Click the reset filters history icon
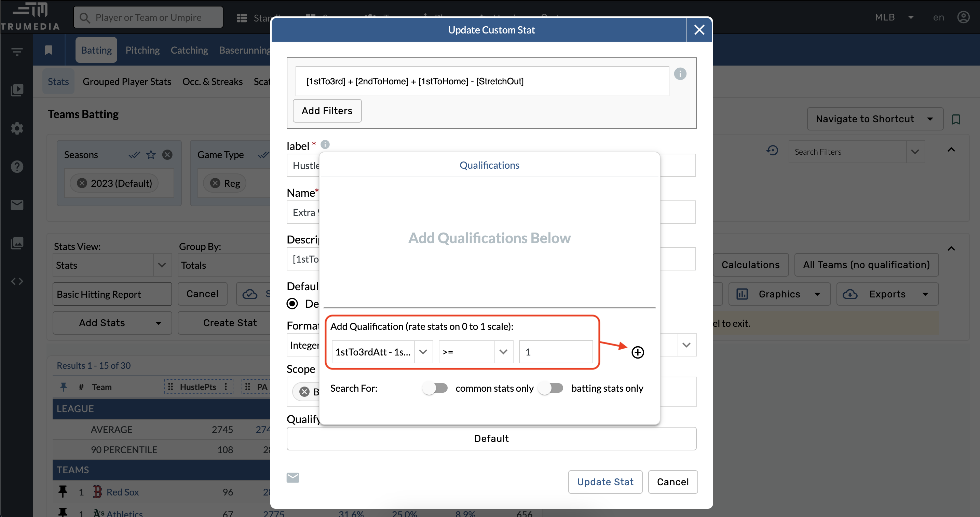 click(772, 151)
